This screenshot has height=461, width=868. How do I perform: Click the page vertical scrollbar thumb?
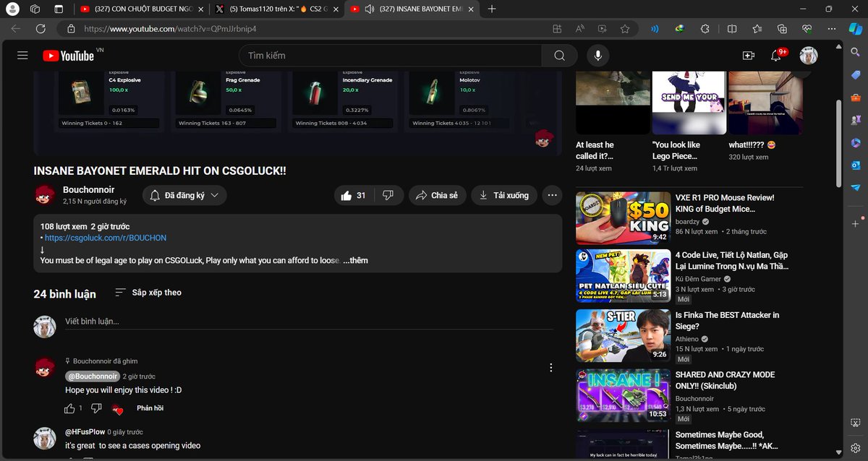(x=838, y=145)
